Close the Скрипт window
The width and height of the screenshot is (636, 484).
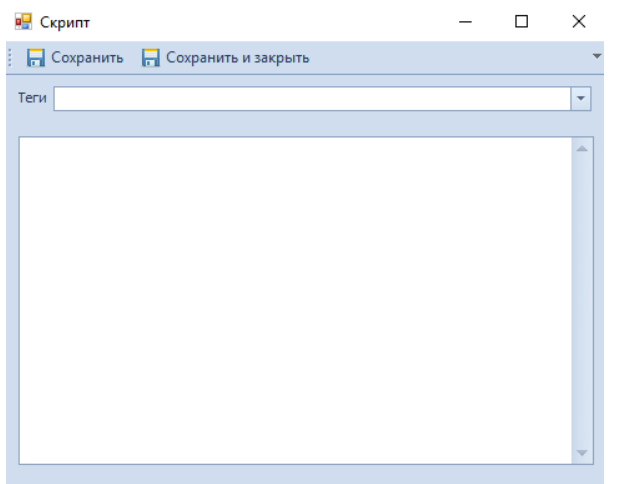(578, 22)
